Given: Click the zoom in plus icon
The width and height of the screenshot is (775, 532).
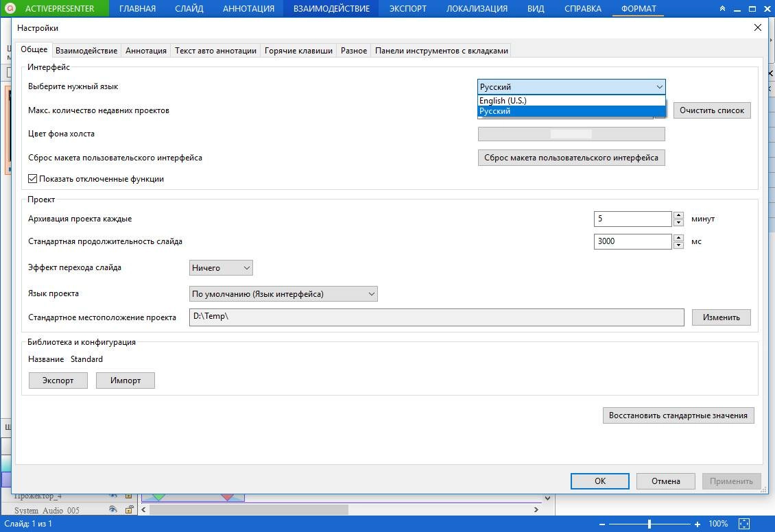Looking at the screenshot, I should pos(697,524).
